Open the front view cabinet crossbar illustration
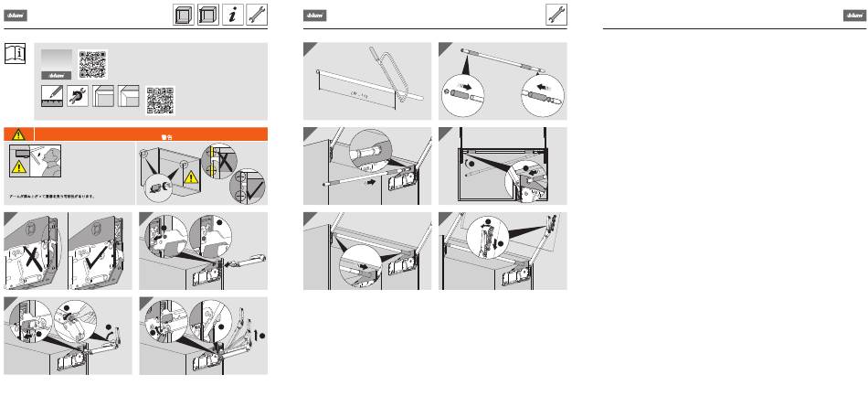Screen dimensions: 868x396 [x=503, y=166]
